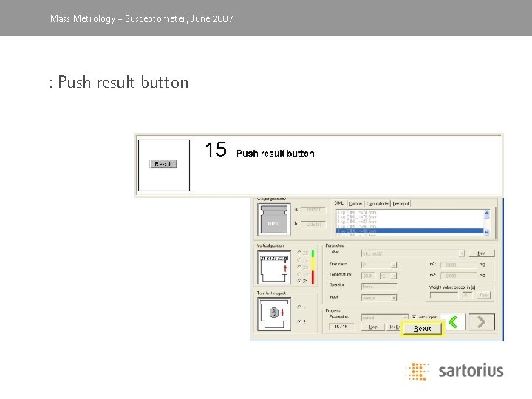The width and height of the screenshot is (532, 399).
Task: Click the Temperature value field
Action: [x=369, y=276]
